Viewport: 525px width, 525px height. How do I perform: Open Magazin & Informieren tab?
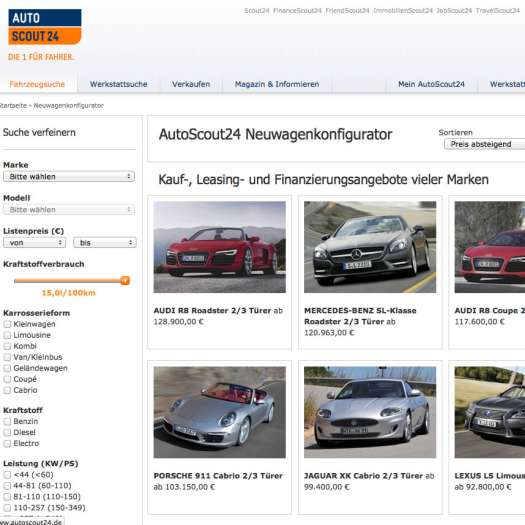tap(277, 84)
